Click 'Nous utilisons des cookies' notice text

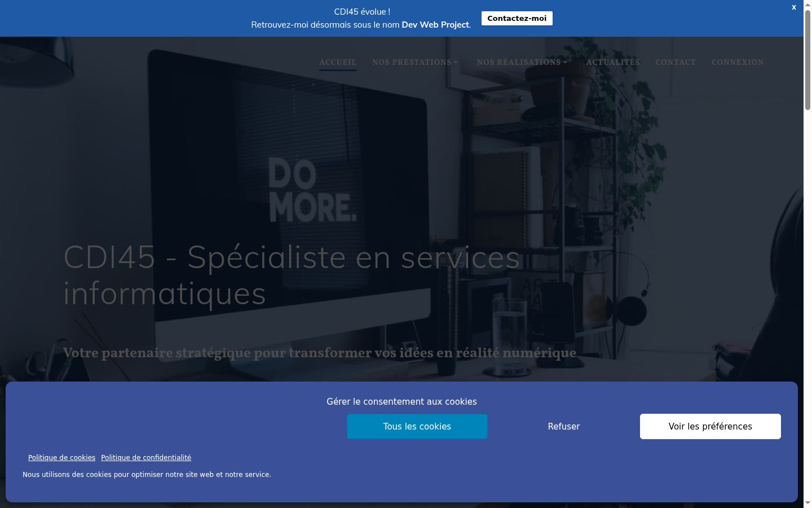coord(147,475)
